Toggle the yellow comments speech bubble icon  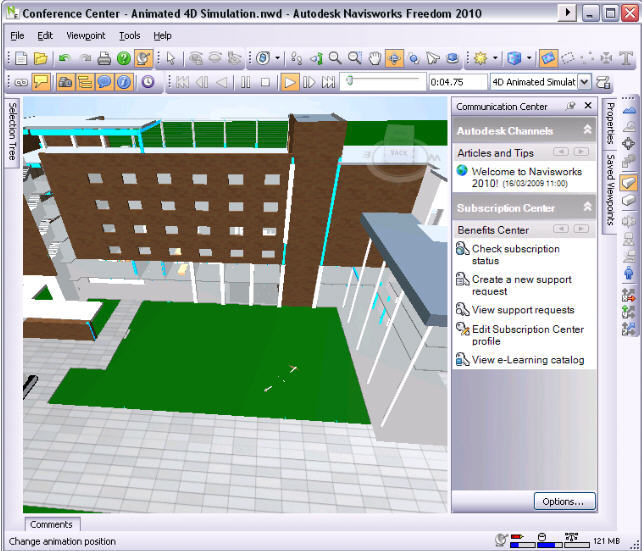[41, 82]
